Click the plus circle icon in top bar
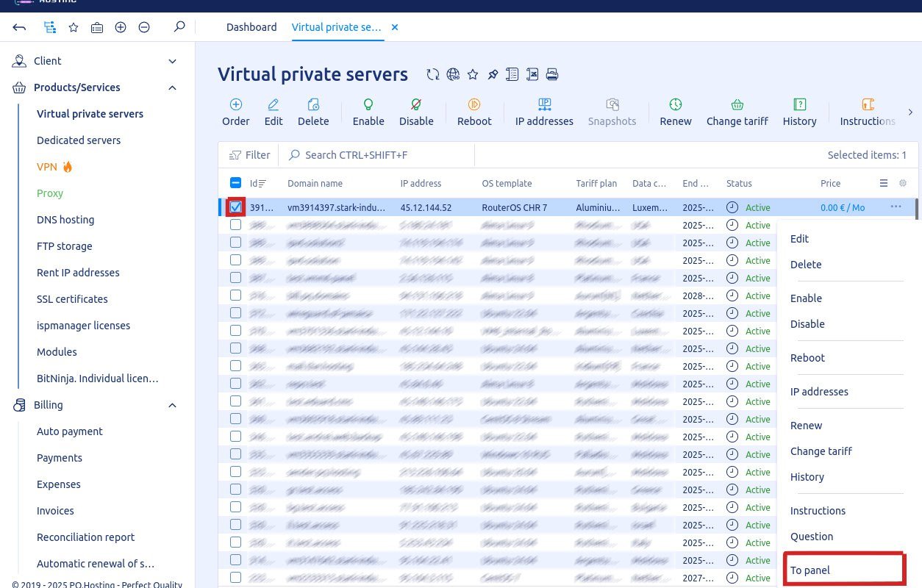The image size is (922, 588). coord(121,27)
